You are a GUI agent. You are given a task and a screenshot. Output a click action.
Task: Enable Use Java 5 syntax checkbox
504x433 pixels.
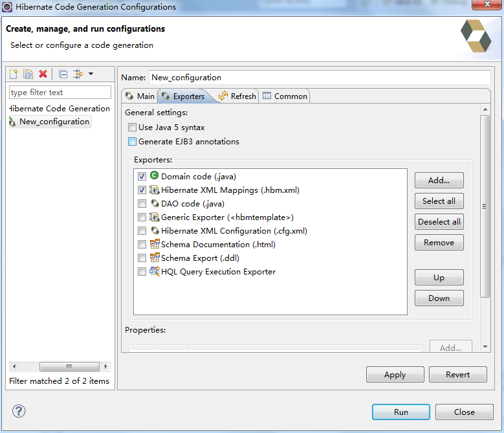(132, 128)
